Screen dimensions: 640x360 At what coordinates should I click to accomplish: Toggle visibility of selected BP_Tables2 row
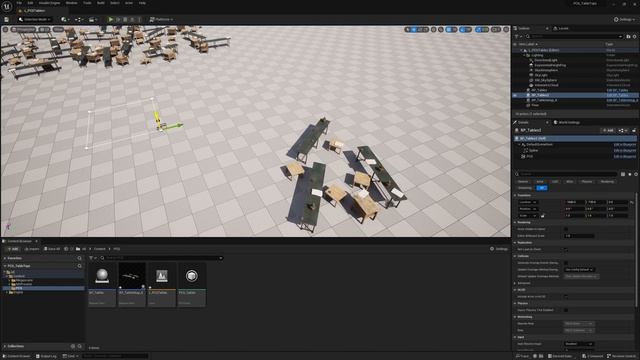click(x=515, y=95)
